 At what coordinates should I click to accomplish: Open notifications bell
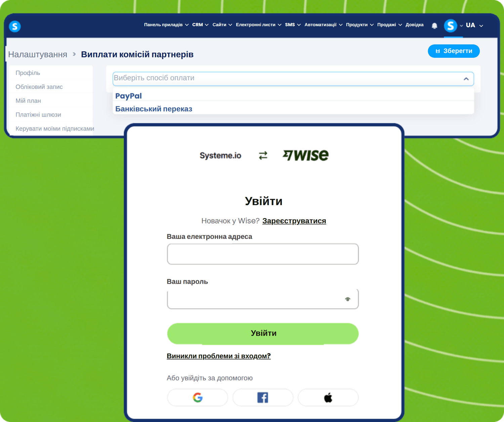click(434, 26)
